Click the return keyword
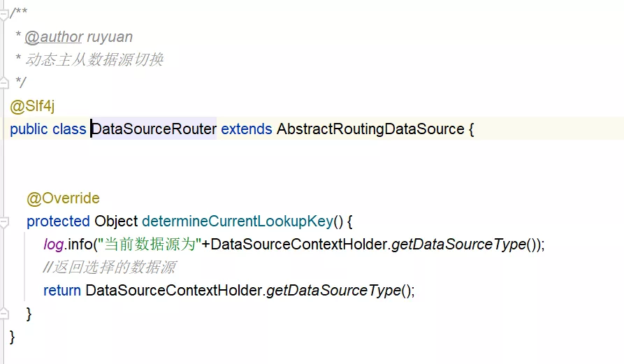The image size is (624, 364). (x=62, y=290)
